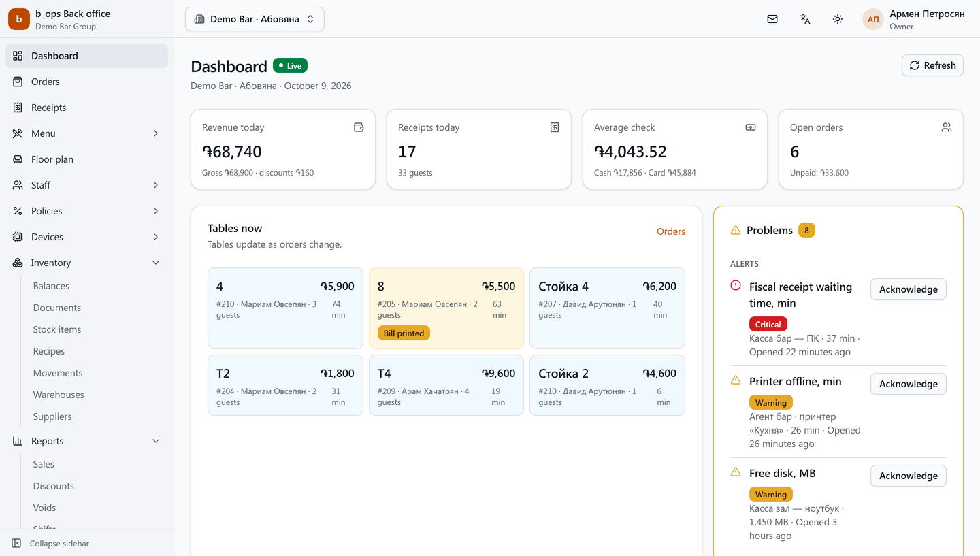This screenshot has width=980, height=556.
Task: Click the Devices chip icon in sidebar
Action: pos(18,237)
